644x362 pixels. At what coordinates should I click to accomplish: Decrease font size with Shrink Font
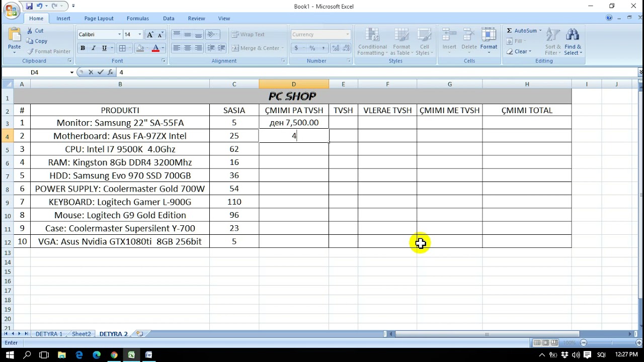click(160, 35)
